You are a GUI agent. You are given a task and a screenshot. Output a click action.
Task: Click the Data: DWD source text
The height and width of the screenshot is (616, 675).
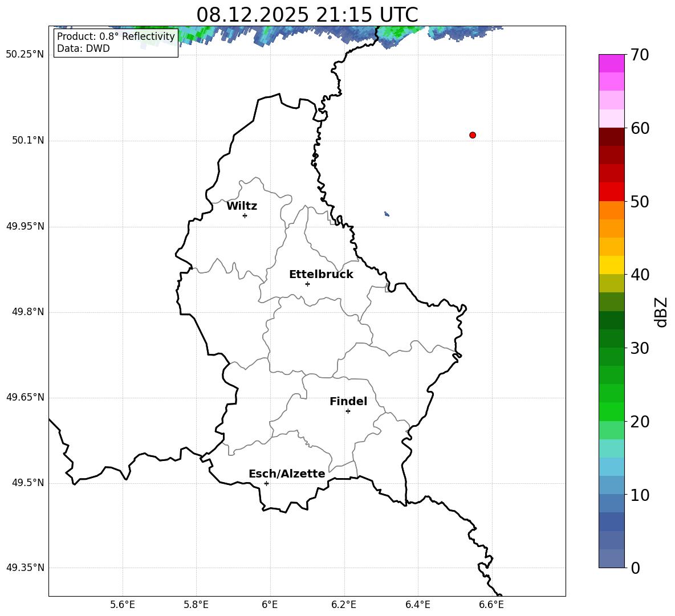83,48
